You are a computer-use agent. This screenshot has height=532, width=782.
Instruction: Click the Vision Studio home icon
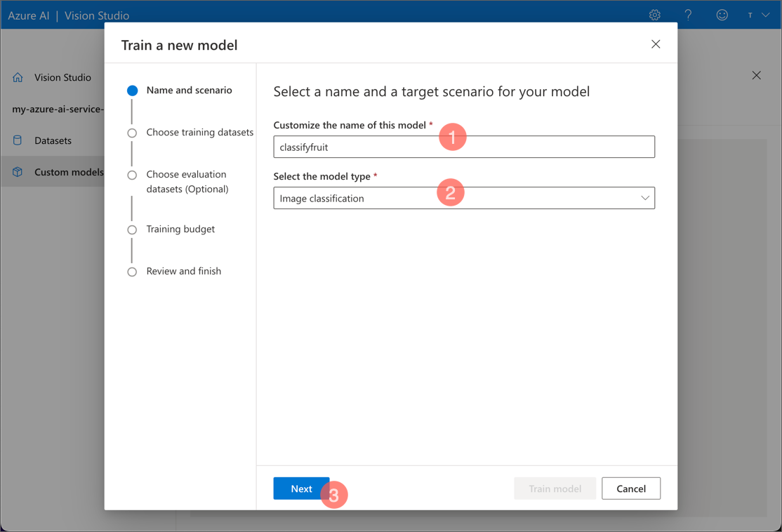tap(18, 77)
